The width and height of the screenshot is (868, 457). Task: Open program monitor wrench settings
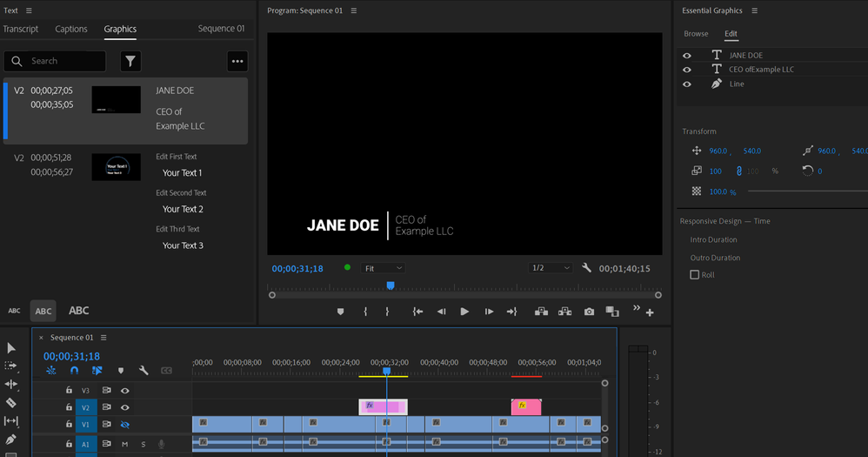(586, 268)
